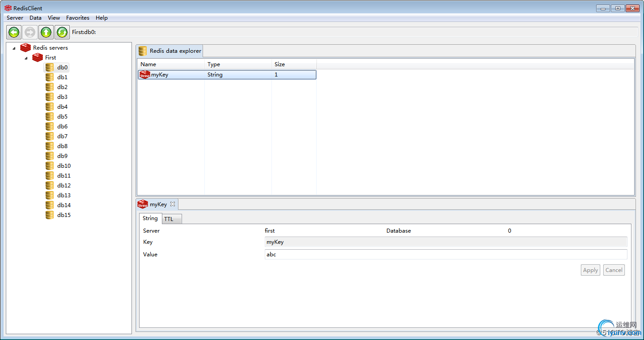Click the db4 database cylinder icon
The height and width of the screenshot is (340, 644).
tap(50, 107)
